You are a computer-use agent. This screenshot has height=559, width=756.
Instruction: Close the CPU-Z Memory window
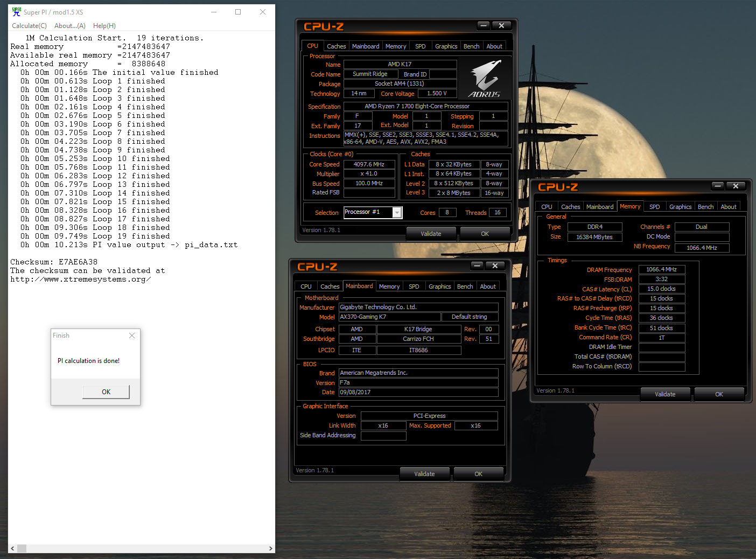(x=736, y=186)
